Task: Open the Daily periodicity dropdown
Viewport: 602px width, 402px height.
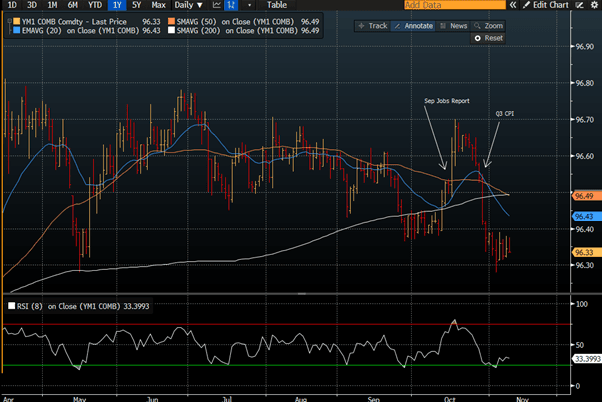Action: [x=187, y=5]
